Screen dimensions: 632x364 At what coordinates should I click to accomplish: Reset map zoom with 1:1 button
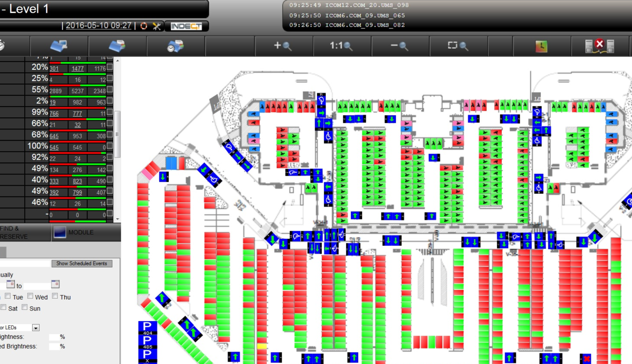tap(341, 47)
